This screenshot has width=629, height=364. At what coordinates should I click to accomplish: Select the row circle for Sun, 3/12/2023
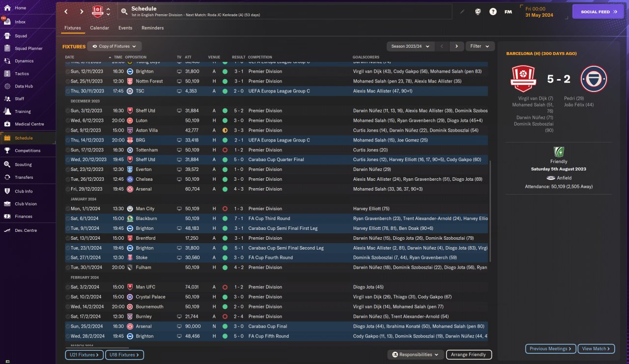coord(68,111)
